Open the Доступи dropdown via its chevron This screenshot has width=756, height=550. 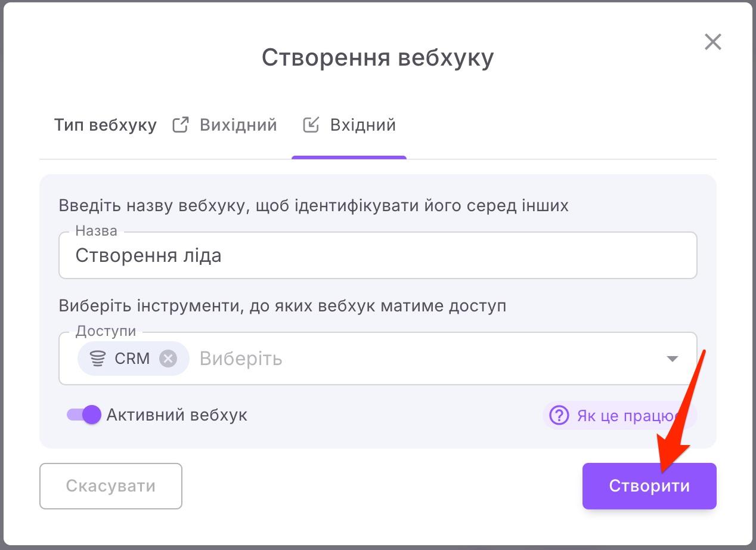673,359
